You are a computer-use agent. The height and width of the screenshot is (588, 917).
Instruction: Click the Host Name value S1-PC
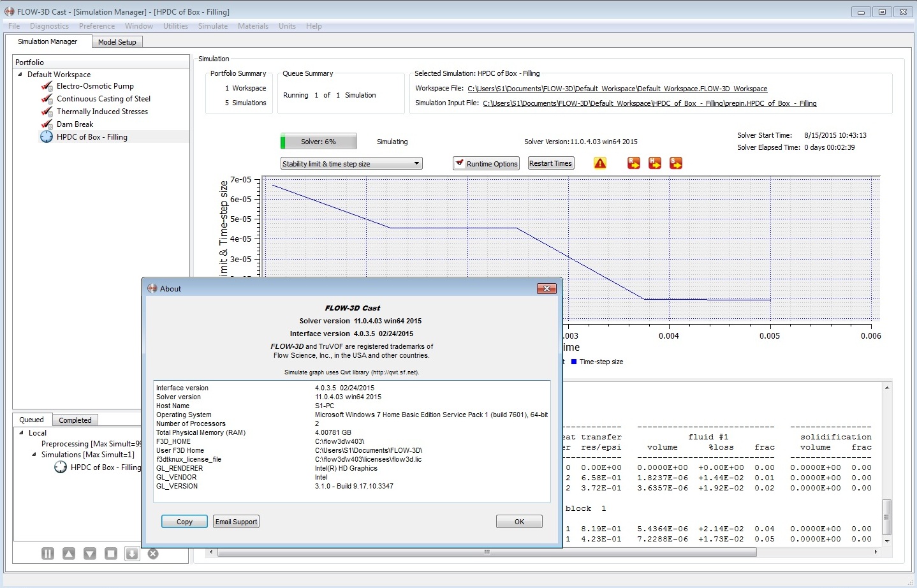tap(325, 406)
